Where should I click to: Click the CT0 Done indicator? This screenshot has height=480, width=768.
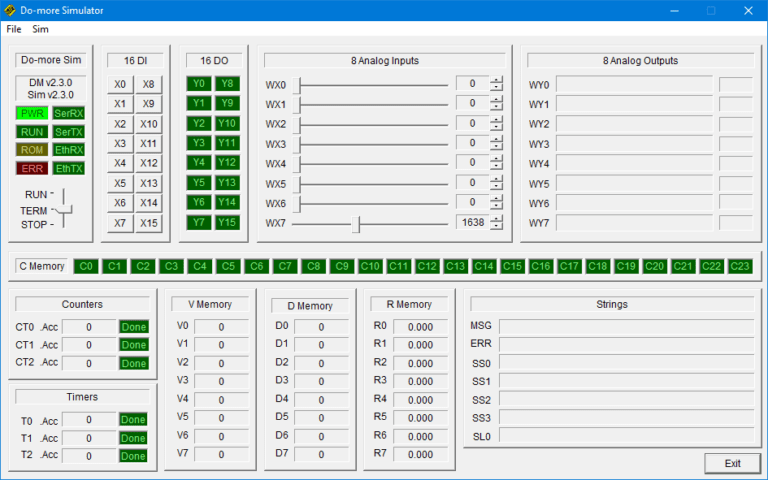tap(134, 327)
